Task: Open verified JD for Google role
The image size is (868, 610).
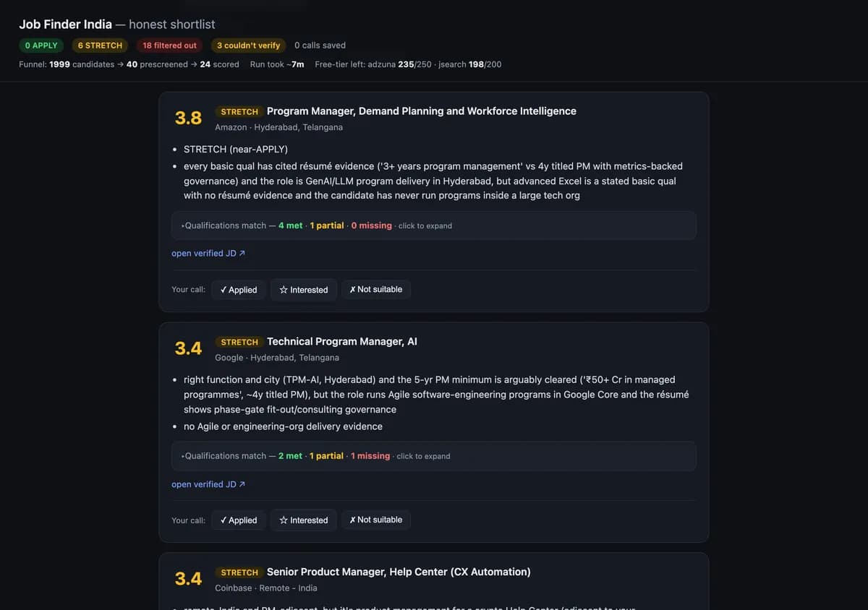Action: [208, 484]
